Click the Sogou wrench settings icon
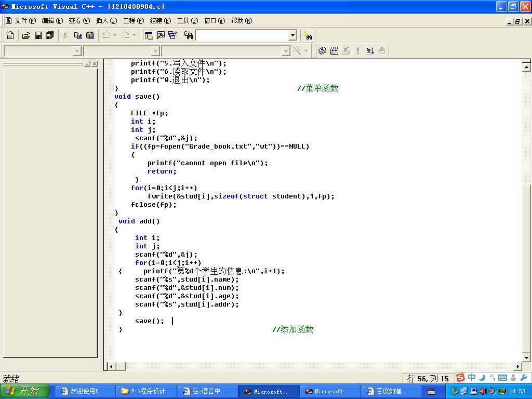The width and height of the screenshot is (532, 399). (x=524, y=378)
